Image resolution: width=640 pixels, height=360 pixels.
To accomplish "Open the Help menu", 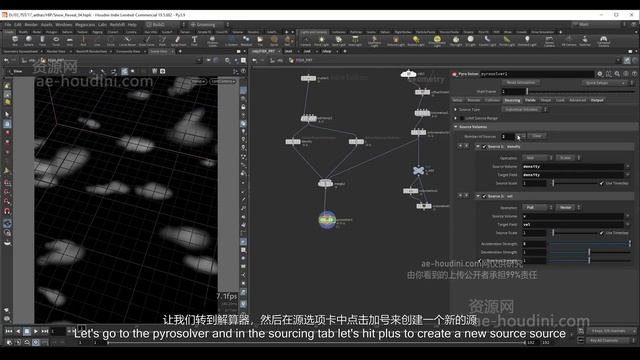I will [x=132, y=24].
